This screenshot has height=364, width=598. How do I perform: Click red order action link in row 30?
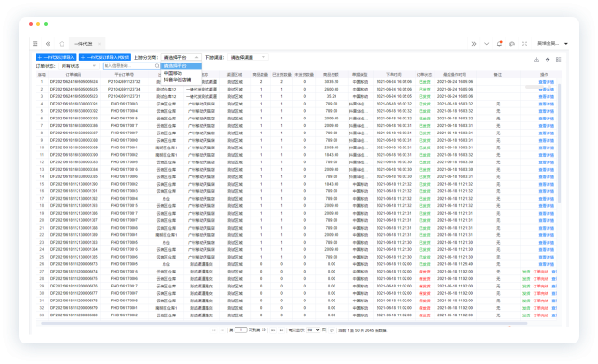point(540,293)
